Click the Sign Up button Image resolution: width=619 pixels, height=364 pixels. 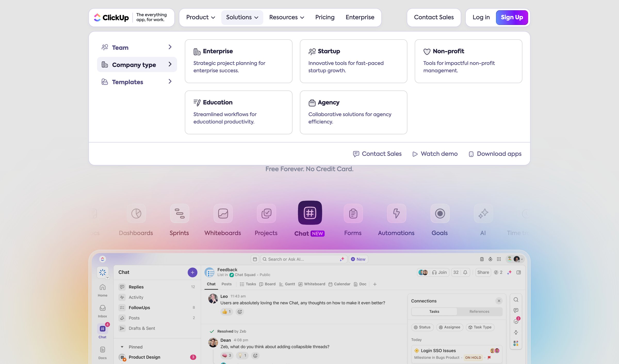pyautogui.click(x=512, y=17)
